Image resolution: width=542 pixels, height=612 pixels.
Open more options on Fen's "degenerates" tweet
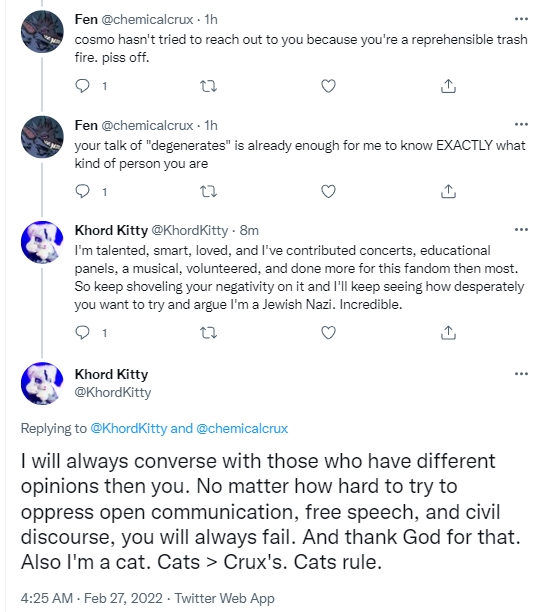tap(521, 124)
